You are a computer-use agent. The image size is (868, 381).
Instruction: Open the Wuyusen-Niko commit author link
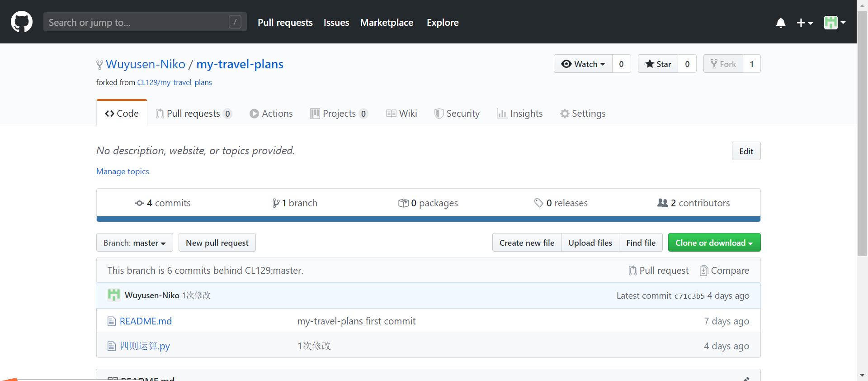152,295
